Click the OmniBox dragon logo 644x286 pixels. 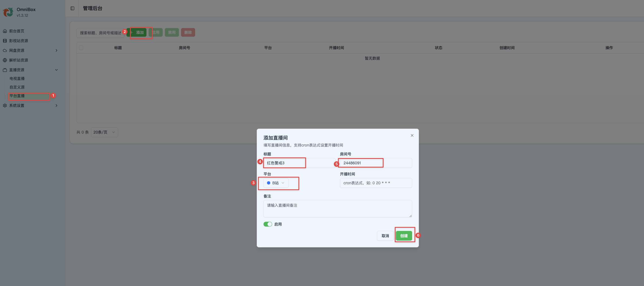[x=8, y=12]
